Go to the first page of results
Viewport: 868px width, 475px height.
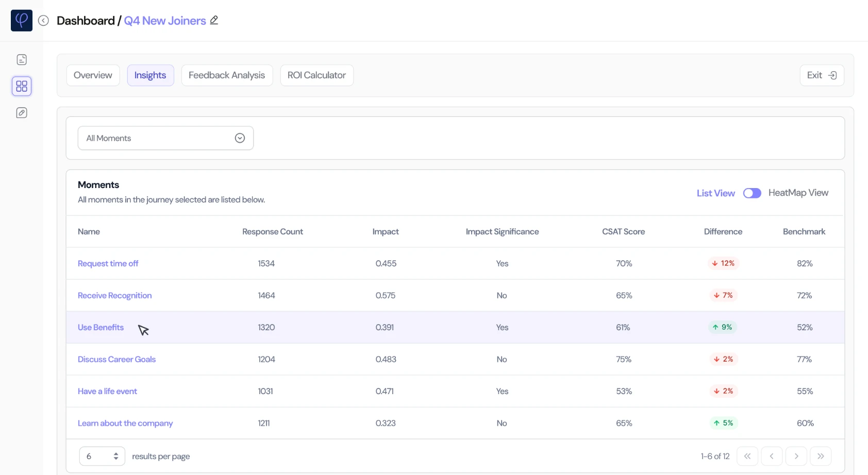click(x=747, y=456)
